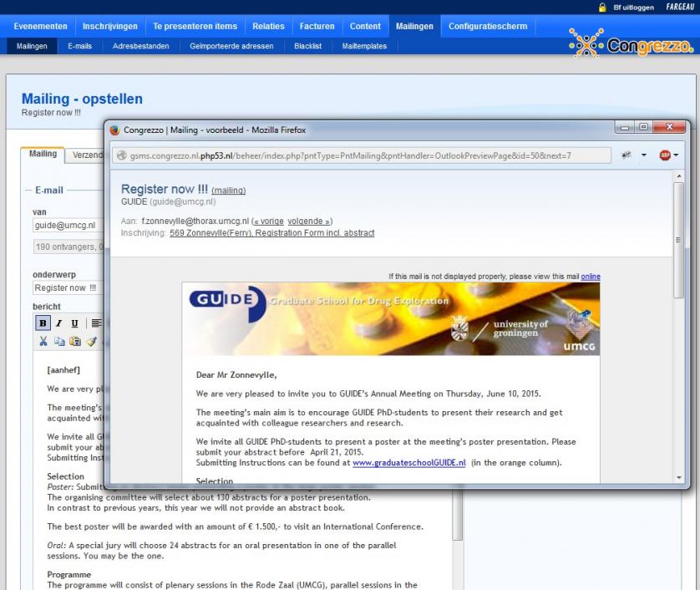Click Bf uitloggen link

point(633,8)
